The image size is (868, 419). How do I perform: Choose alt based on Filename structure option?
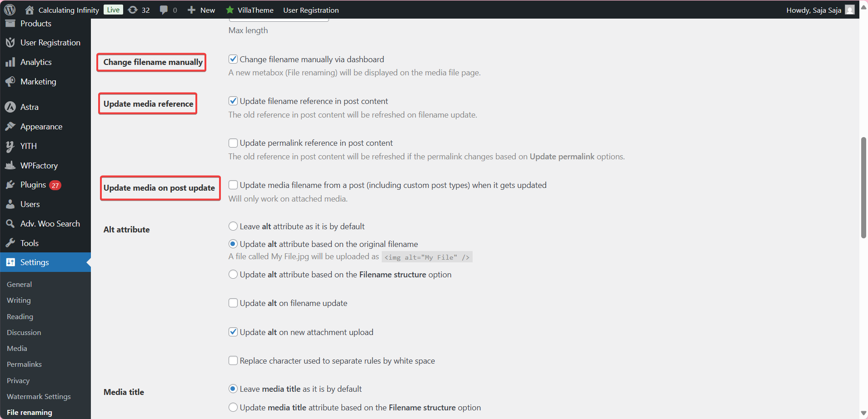(x=233, y=274)
